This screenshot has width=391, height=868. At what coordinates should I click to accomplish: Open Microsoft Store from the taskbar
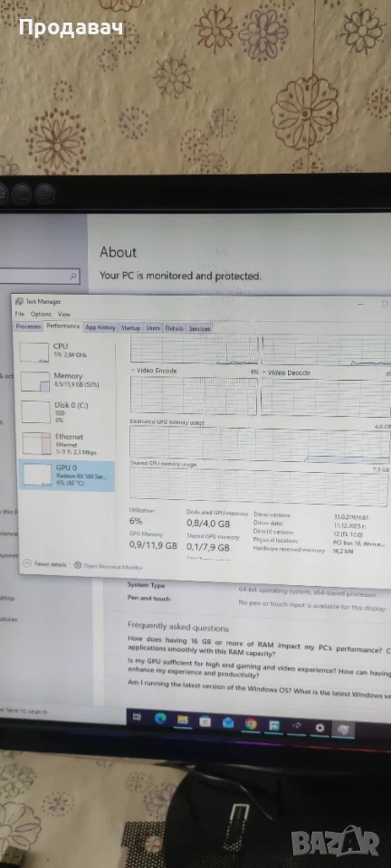click(205, 722)
